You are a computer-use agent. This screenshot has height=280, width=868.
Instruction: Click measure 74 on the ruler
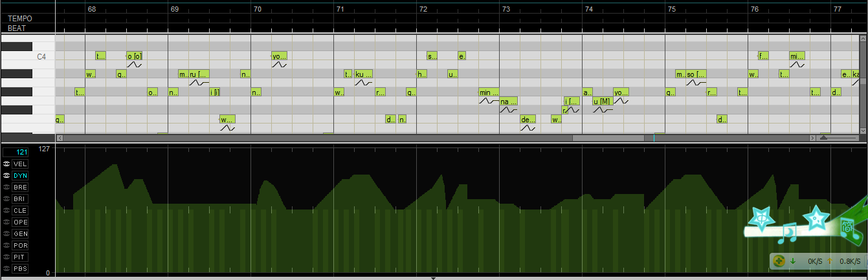(589, 10)
